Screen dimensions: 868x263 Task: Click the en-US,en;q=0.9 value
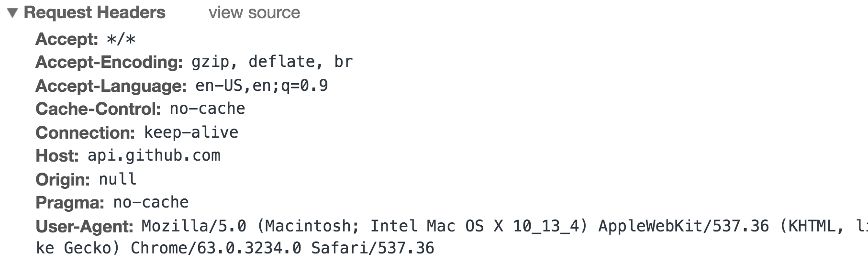(x=261, y=86)
